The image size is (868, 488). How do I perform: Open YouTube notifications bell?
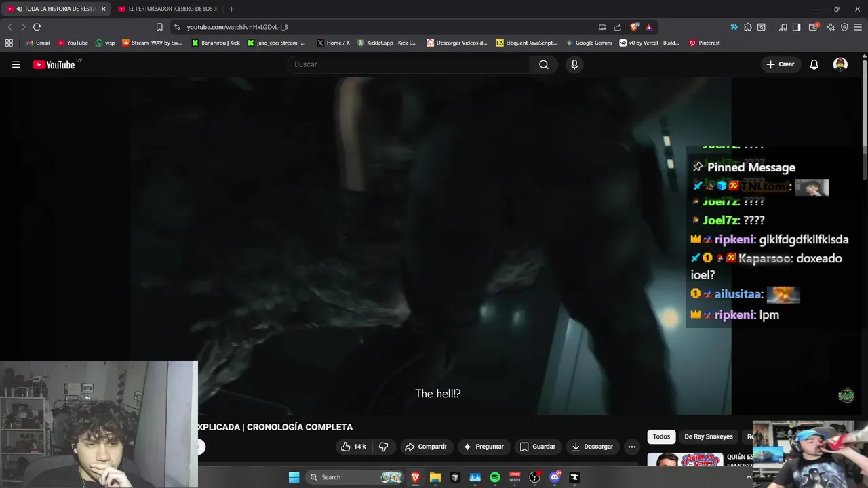click(x=814, y=64)
